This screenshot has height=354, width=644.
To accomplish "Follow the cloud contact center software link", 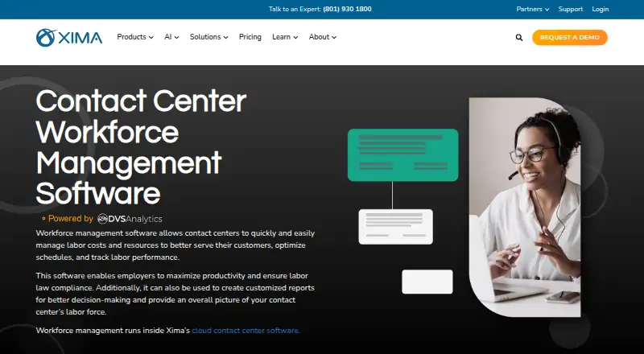I will tap(246, 330).
